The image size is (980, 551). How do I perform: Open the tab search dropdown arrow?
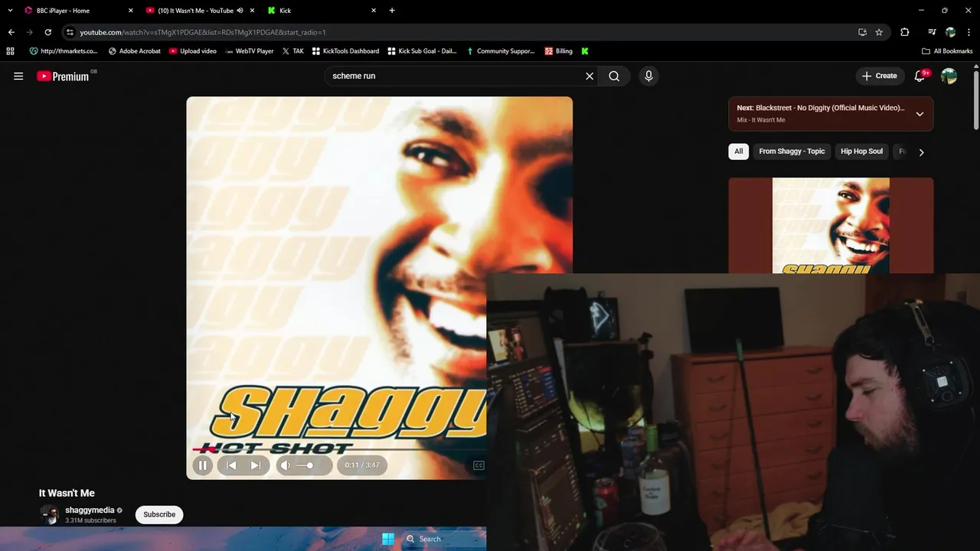click(10, 11)
